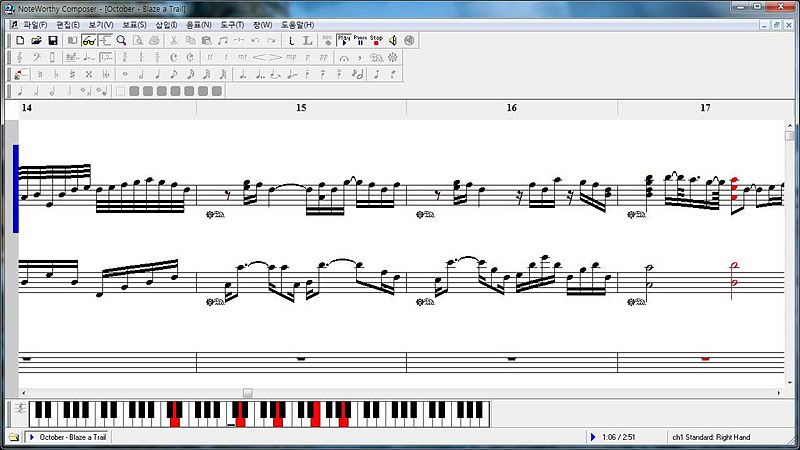
Task: Click the 1:06 / 2:51 playback time
Action: [x=618, y=437]
